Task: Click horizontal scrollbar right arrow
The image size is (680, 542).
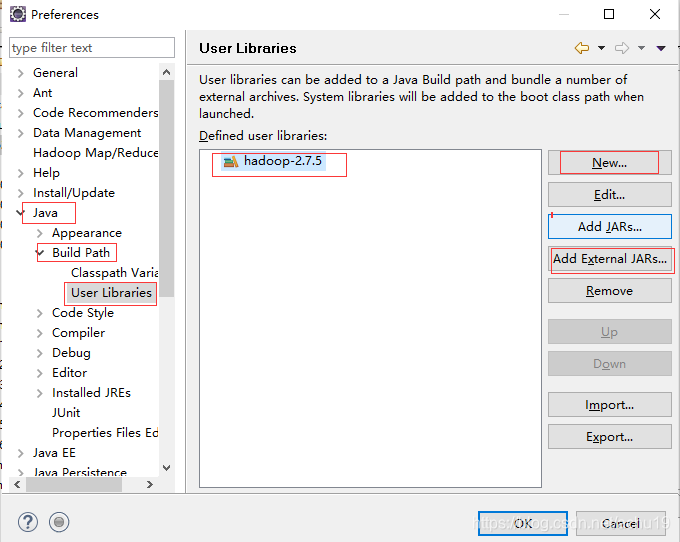Action: coord(150,484)
